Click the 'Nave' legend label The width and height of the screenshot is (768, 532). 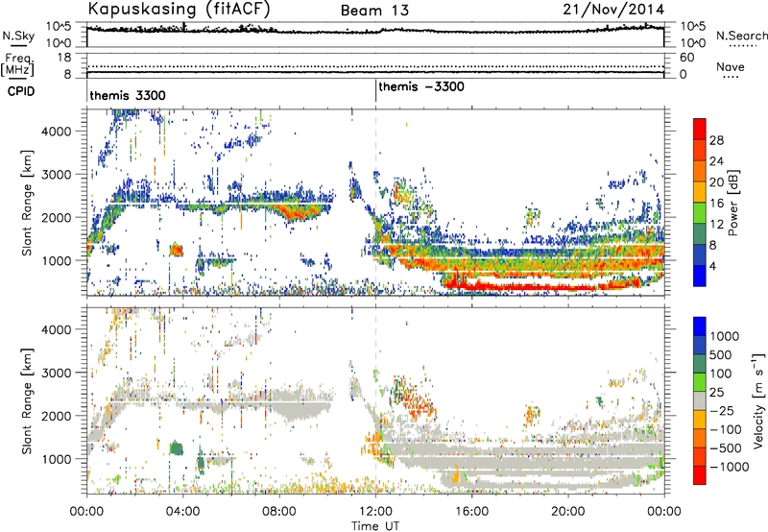731,67
